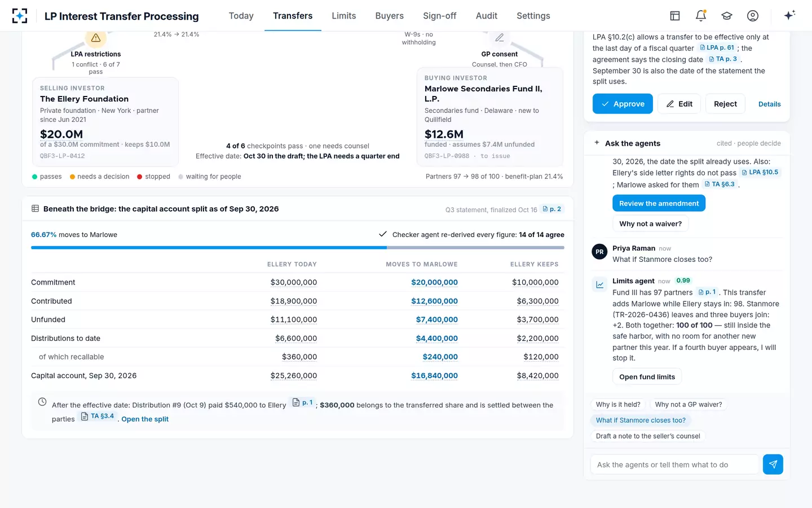812x508 pixels.
Task: Open the p. 2 citation of Q3 statement
Action: click(552, 209)
